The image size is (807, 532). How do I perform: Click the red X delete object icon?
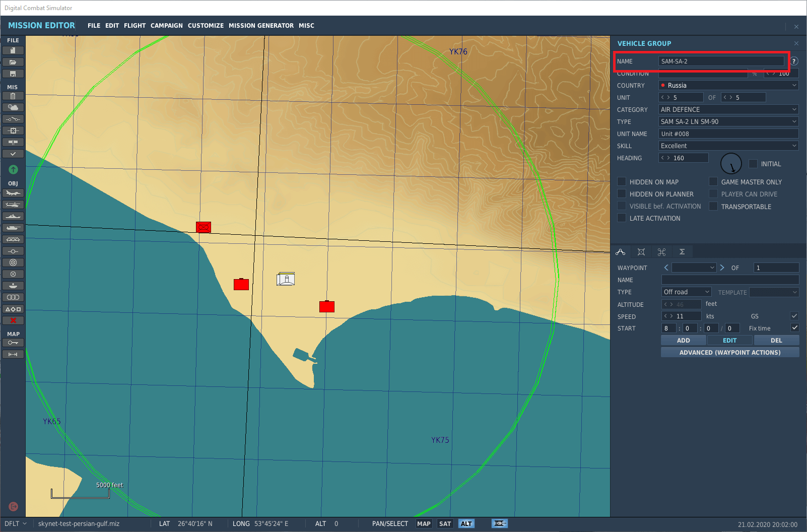click(13, 320)
